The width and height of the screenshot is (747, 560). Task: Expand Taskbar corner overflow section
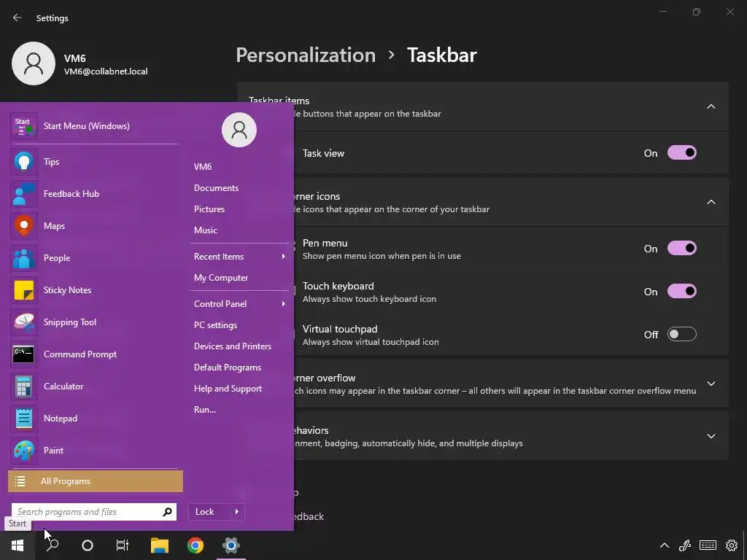click(x=711, y=384)
